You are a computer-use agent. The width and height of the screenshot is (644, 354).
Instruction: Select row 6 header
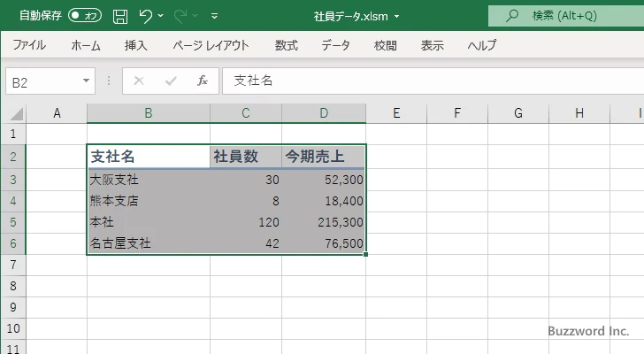pos(13,243)
